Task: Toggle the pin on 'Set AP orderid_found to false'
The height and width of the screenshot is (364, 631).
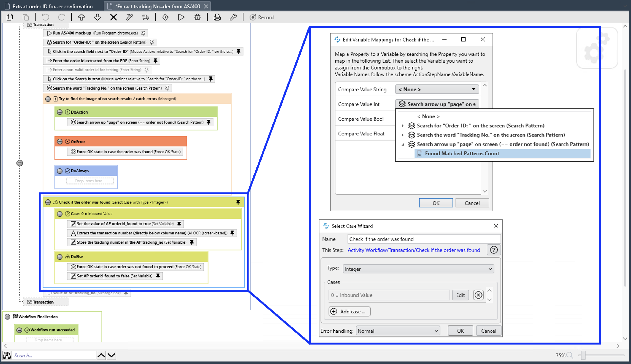Action: (x=158, y=276)
